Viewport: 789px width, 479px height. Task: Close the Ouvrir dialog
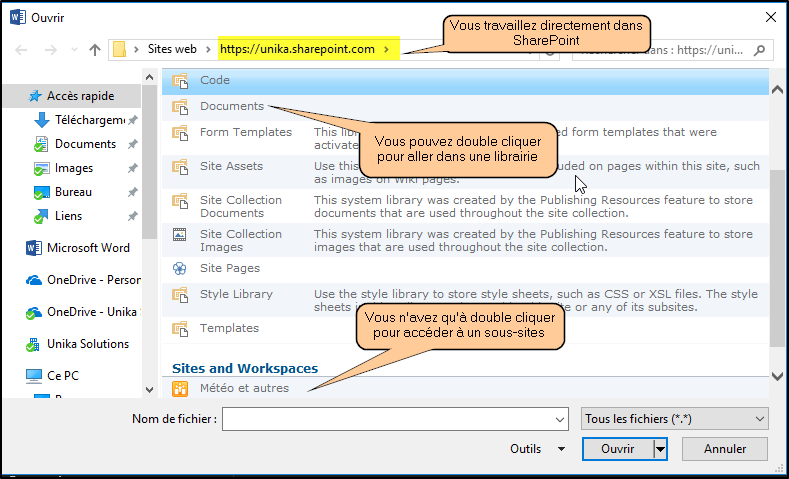pyautogui.click(x=770, y=18)
